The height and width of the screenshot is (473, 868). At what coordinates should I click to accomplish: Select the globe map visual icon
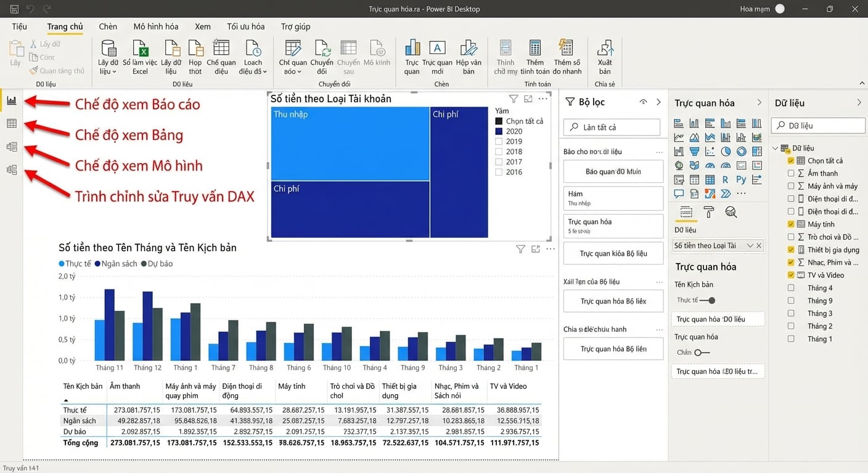point(679,166)
